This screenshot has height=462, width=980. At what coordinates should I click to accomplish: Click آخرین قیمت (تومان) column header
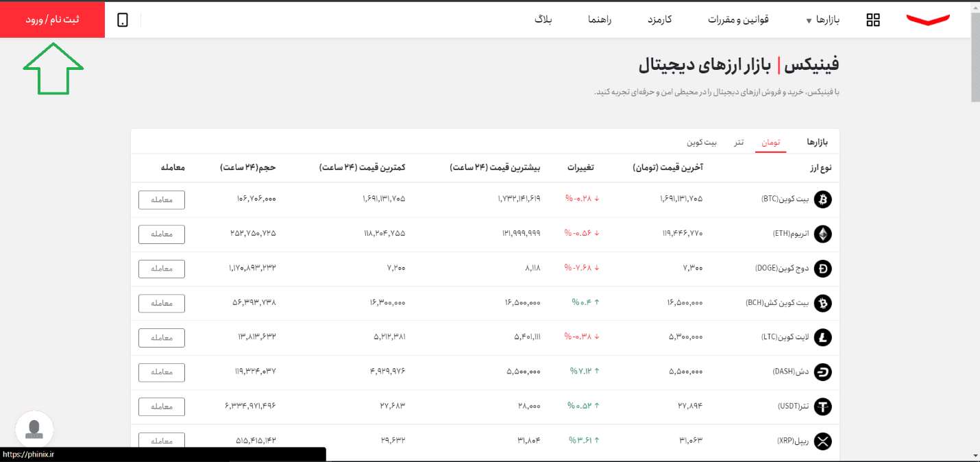pyautogui.click(x=668, y=167)
